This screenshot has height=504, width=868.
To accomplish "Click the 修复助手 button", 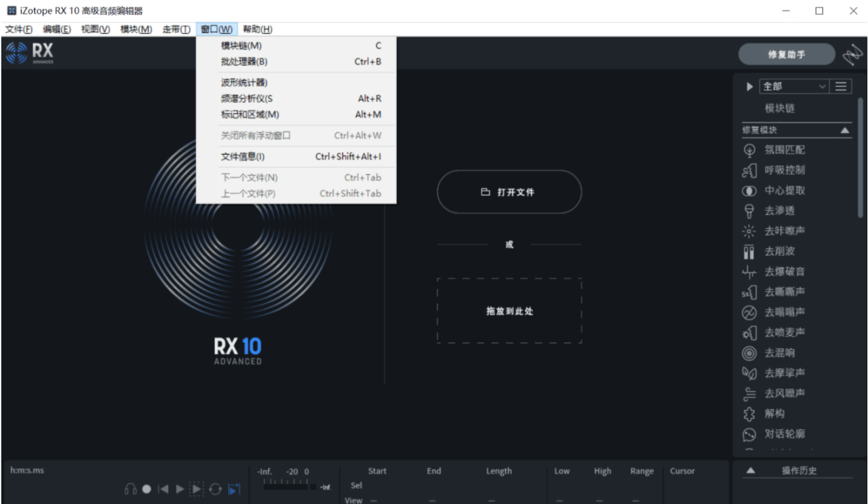I will click(787, 54).
